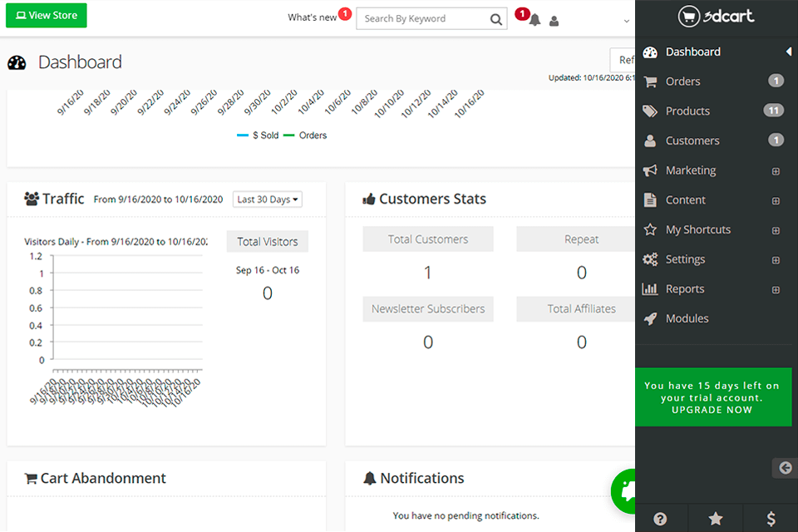Open favorites star icon in bottom bar
Screen dimensions: 798x532
pyautogui.click(x=715, y=519)
